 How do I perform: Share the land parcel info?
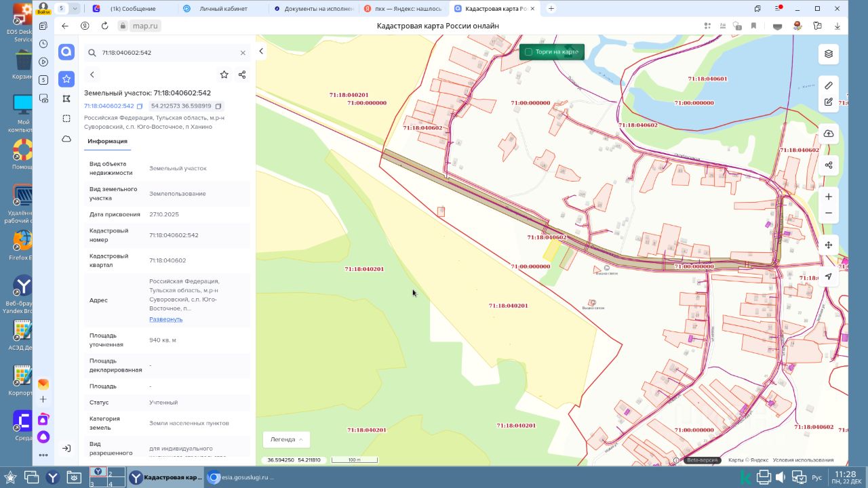[242, 75]
